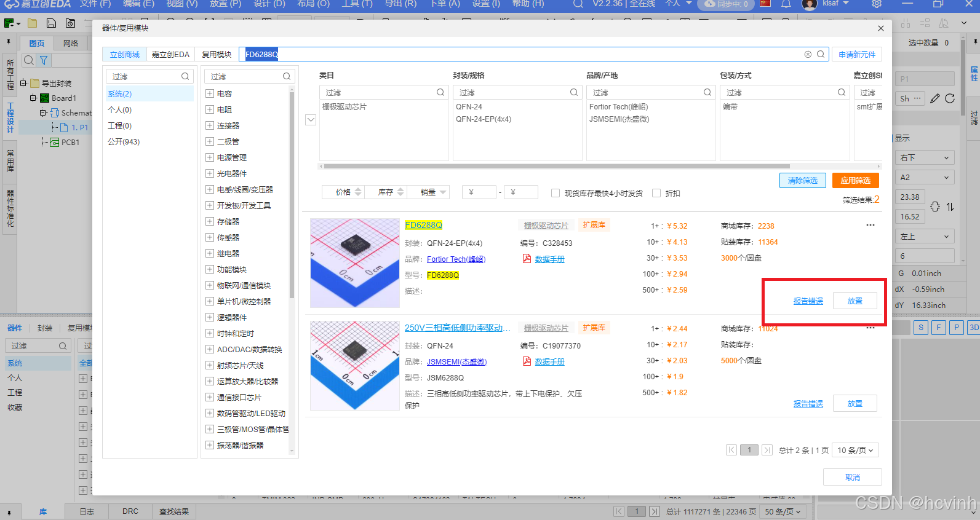
Task: Clear the FD6288Q search text
Action: pyautogui.click(x=808, y=54)
